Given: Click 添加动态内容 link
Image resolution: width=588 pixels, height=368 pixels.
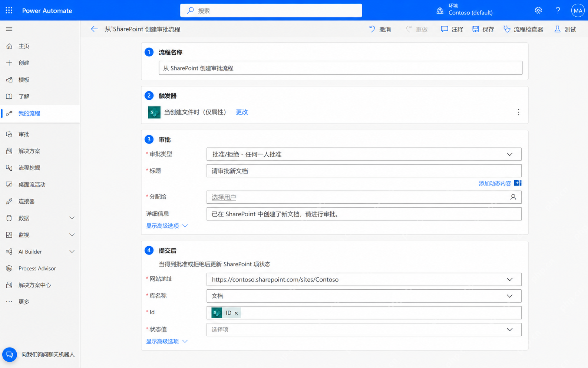Looking at the screenshot, I should click(495, 183).
